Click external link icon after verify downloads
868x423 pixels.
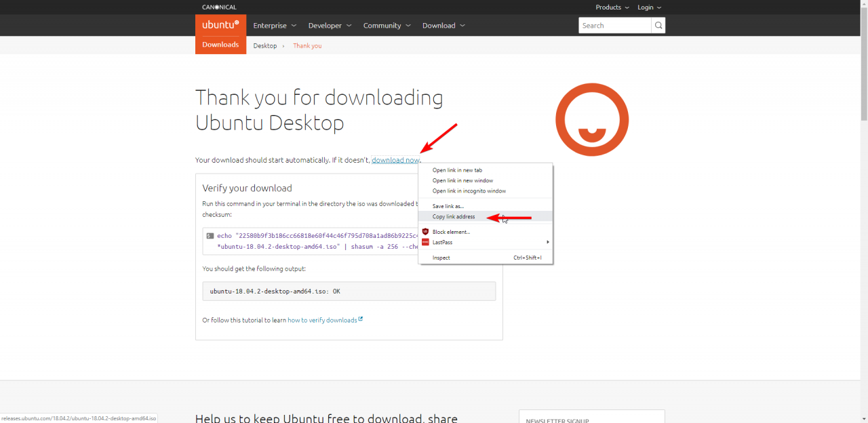tap(361, 319)
